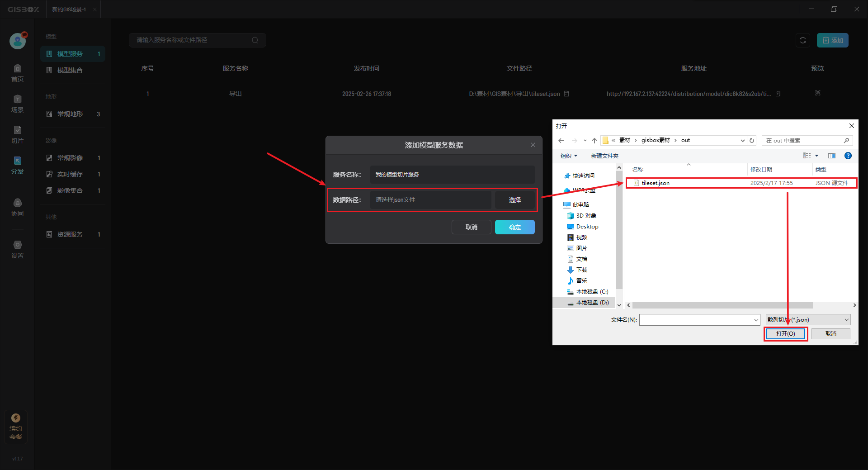Viewport: 868px width, 470px height.
Task: Open the Scene (场景) sidebar icon
Action: 17,104
